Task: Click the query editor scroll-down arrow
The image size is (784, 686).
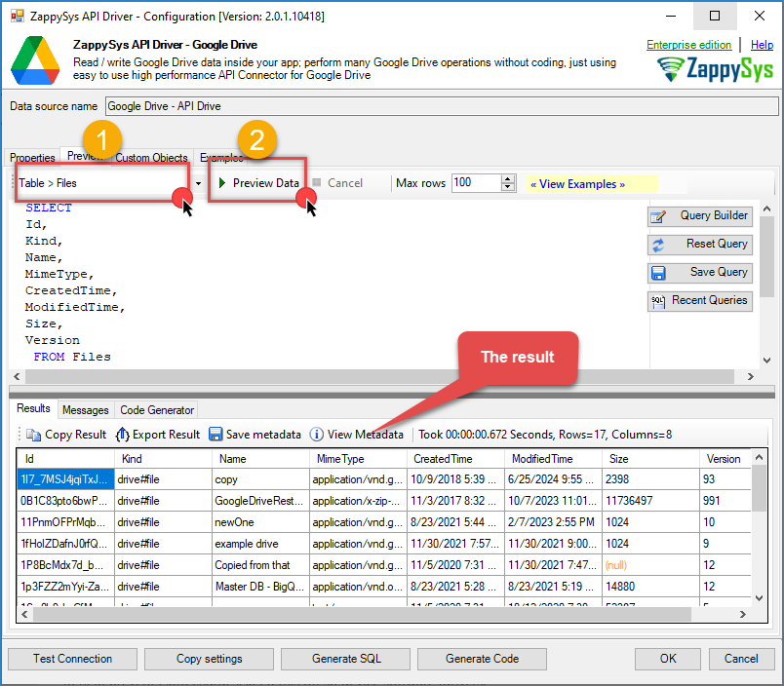Action: click(767, 361)
